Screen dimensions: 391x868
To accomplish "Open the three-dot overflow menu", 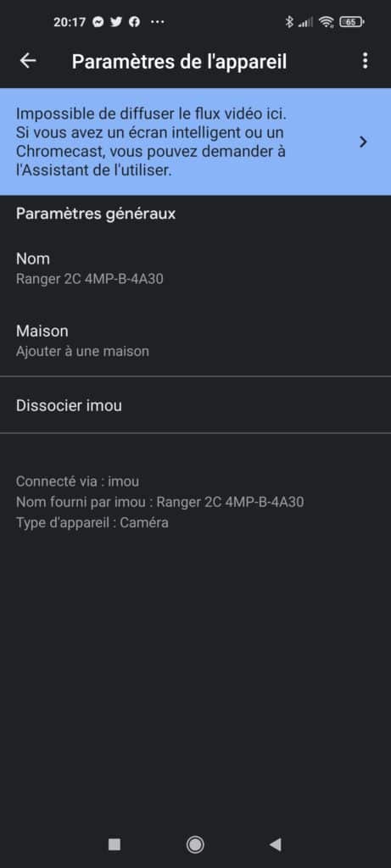I will [x=365, y=61].
